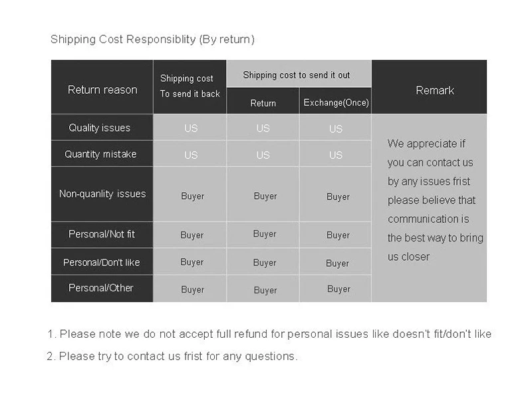
Task: Click 'US' in Exchange column for Quantity mistake
Action: coord(336,155)
